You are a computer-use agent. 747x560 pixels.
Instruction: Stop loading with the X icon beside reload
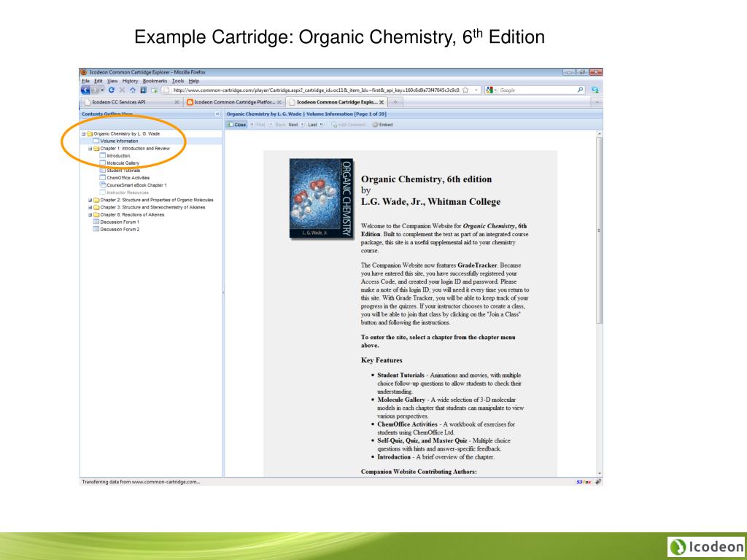pyautogui.click(x=122, y=90)
